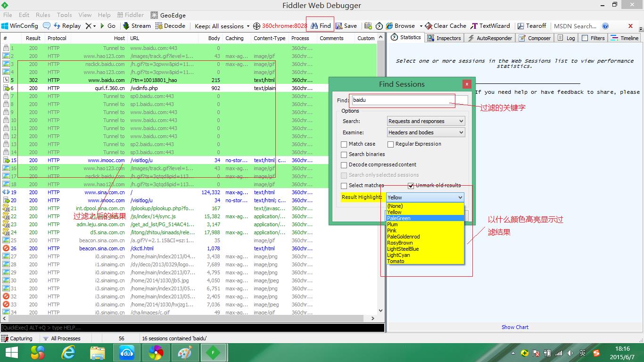Screen dimensions: 644x362
Task: Enable the Regular Expression checkbox
Action: click(391, 144)
